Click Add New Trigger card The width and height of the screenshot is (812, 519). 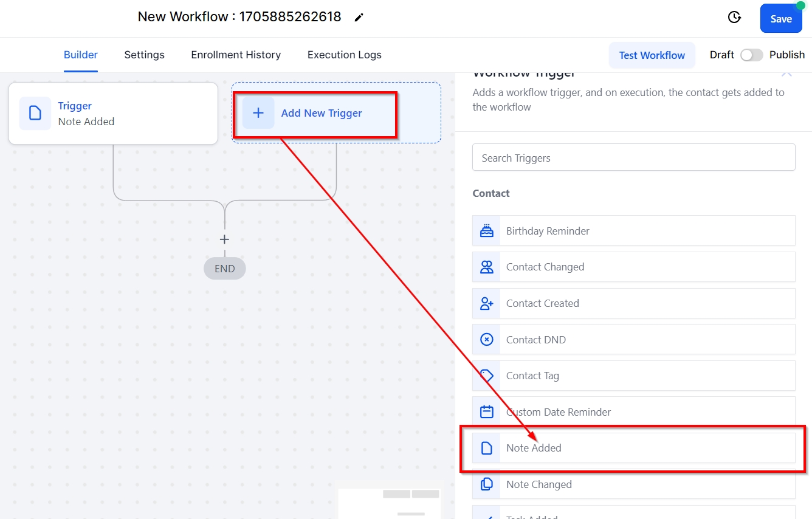click(321, 114)
